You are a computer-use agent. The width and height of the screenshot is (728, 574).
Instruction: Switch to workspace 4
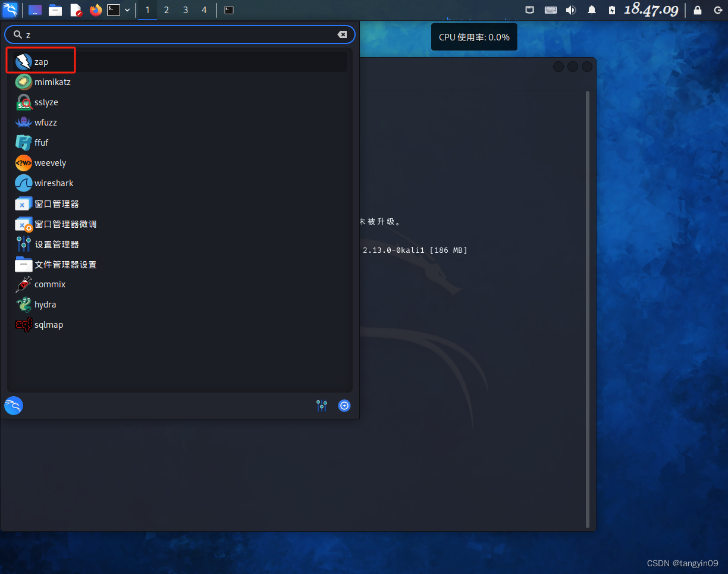[x=205, y=10]
